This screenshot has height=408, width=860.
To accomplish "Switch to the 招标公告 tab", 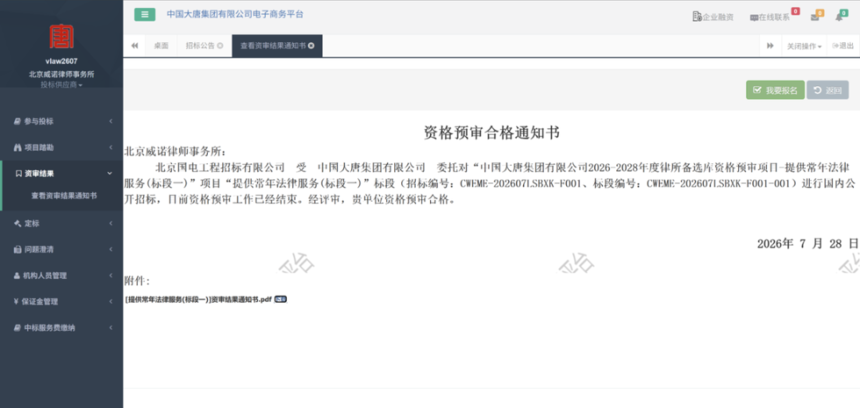I will click(x=204, y=46).
